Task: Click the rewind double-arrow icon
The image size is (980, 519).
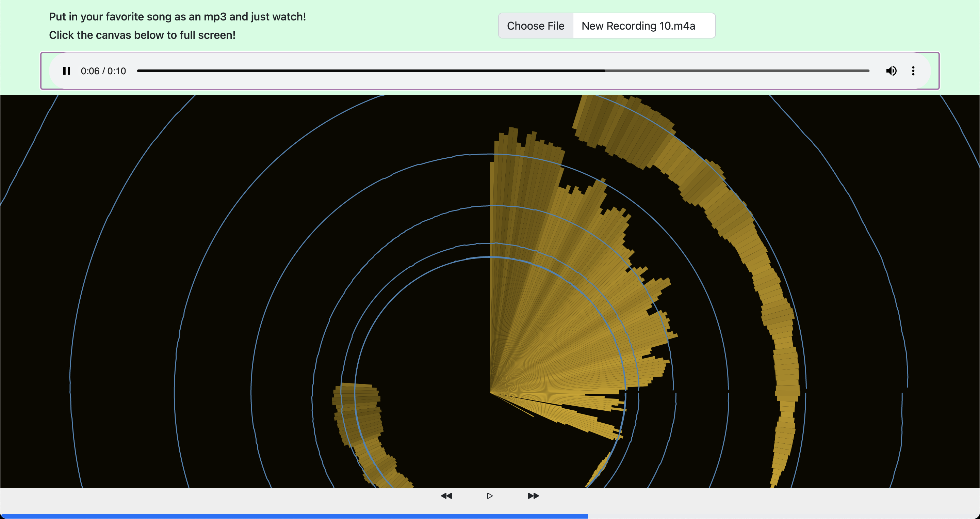Action: tap(446, 496)
